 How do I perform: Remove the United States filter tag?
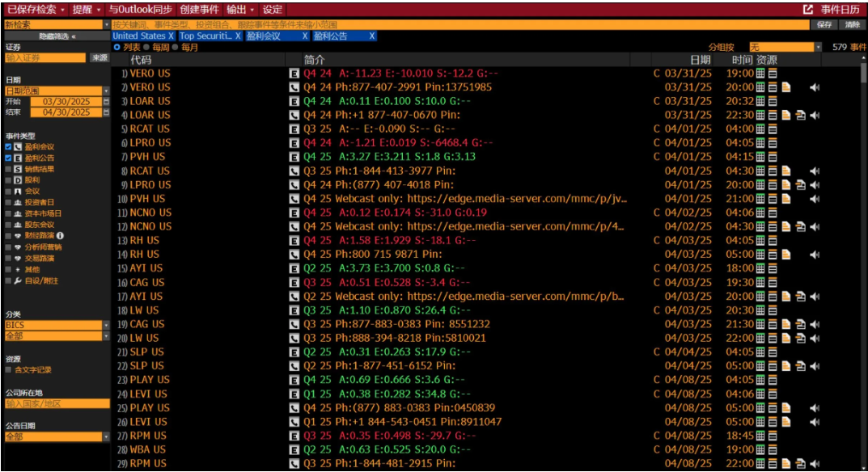171,36
